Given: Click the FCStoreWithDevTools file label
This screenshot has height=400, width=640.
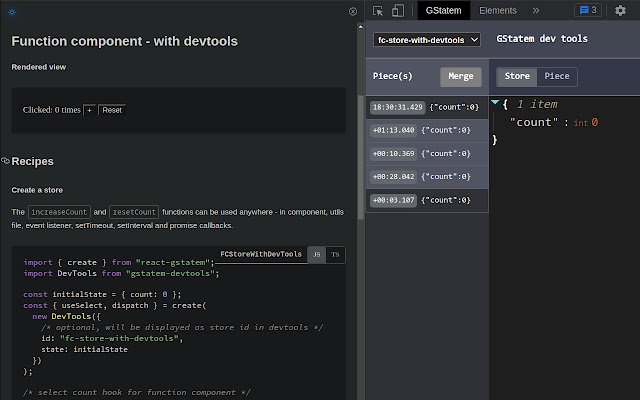Looking at the screenshot, I should [261, 254].
